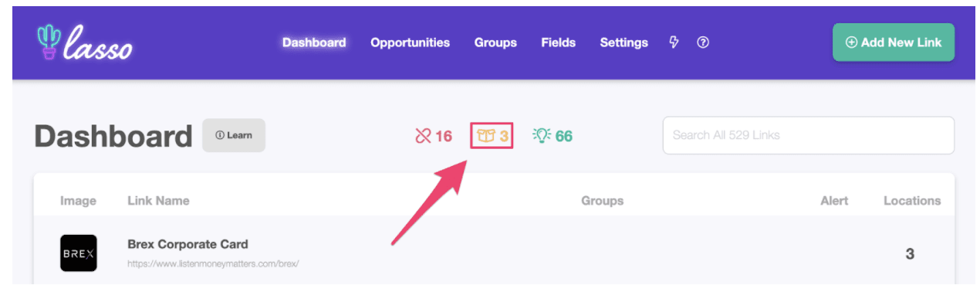980x292 pixels.
Task: Focus the Search All 529 Links field
Action: [x=808, y=135]
